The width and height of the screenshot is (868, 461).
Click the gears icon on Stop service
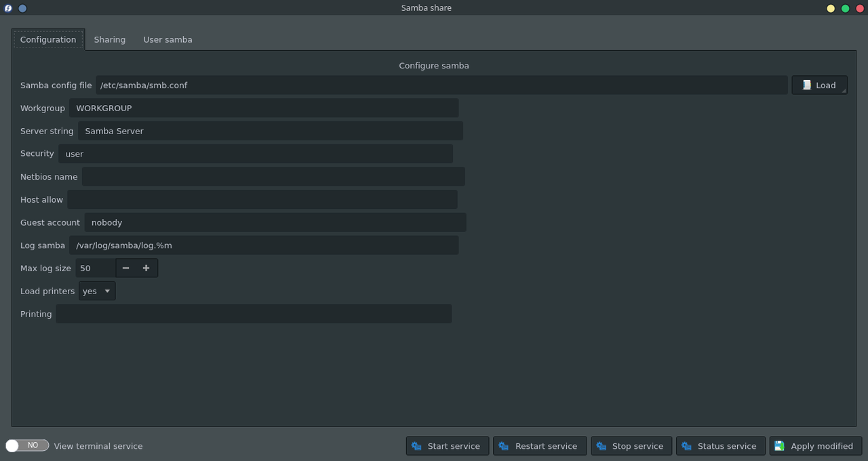pyautogui.click(x=601, y=446)
